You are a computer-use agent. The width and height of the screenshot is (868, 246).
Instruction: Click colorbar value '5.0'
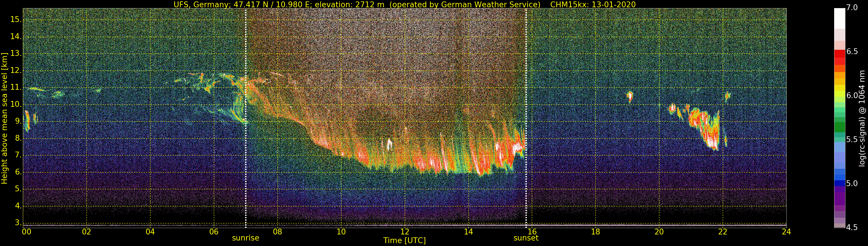(852, 183)
